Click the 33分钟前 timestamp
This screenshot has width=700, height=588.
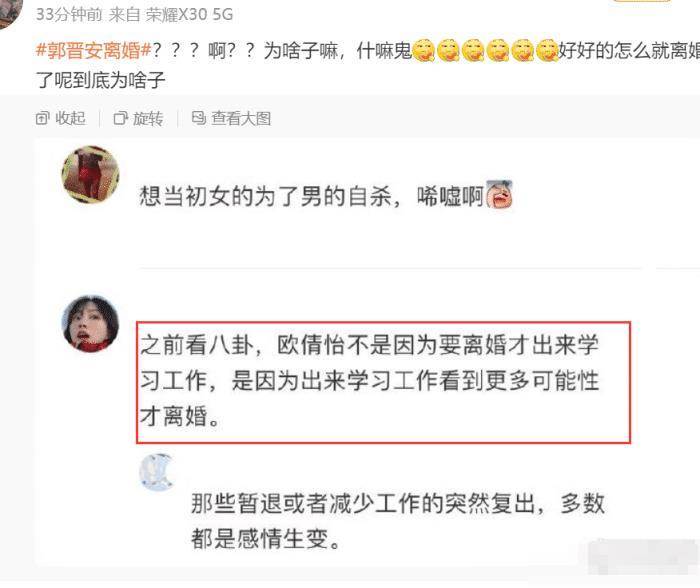pos(69,15)
